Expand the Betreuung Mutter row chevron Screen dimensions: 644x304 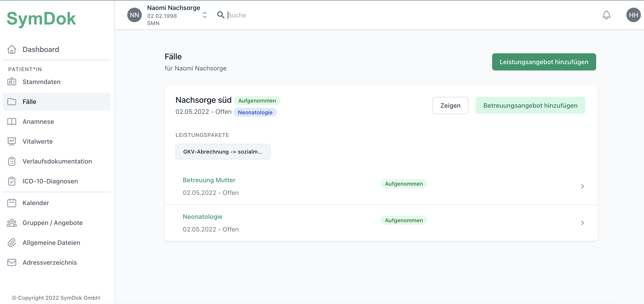pyautogui.click(x=582, y=186)
